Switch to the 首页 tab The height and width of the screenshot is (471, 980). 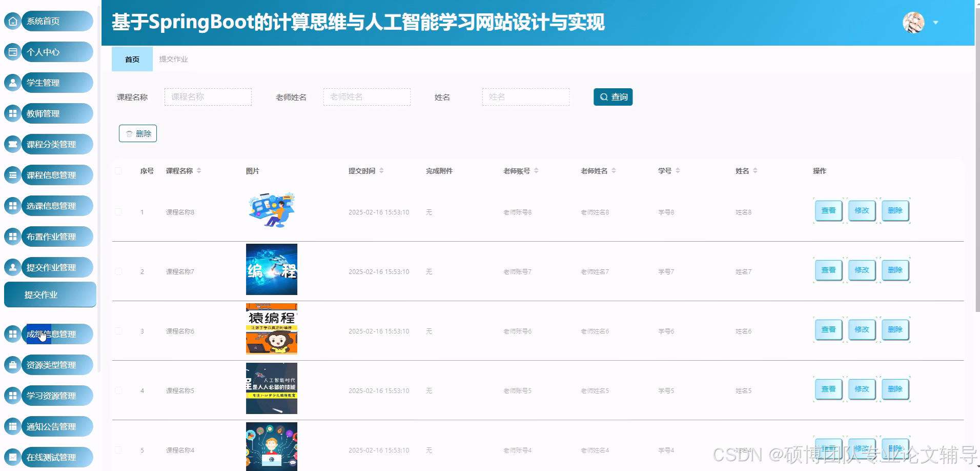[132, 59]
